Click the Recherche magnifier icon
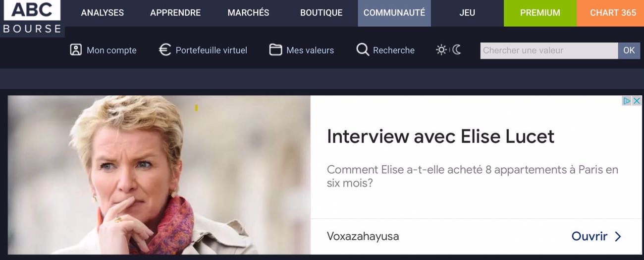 [363, 50]
